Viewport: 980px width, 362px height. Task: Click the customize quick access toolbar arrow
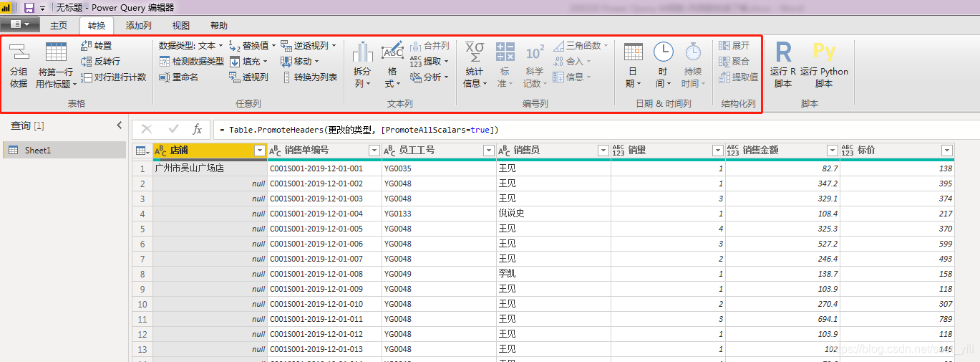pos(42,8)
